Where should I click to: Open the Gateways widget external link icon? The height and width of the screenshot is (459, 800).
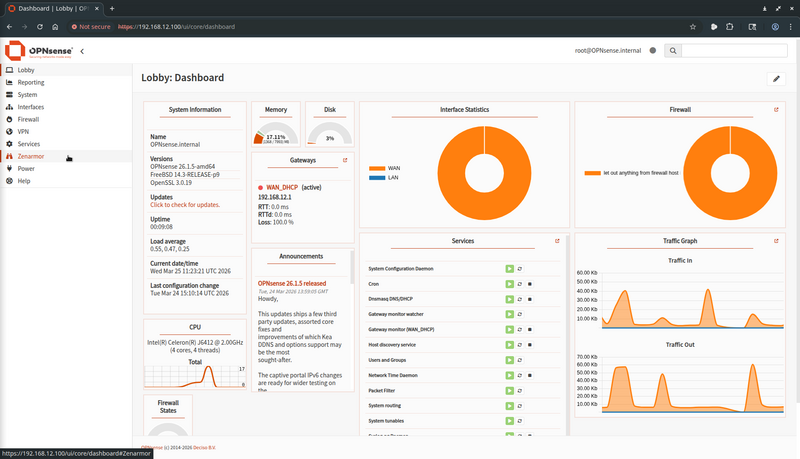(x=345, y=160)
